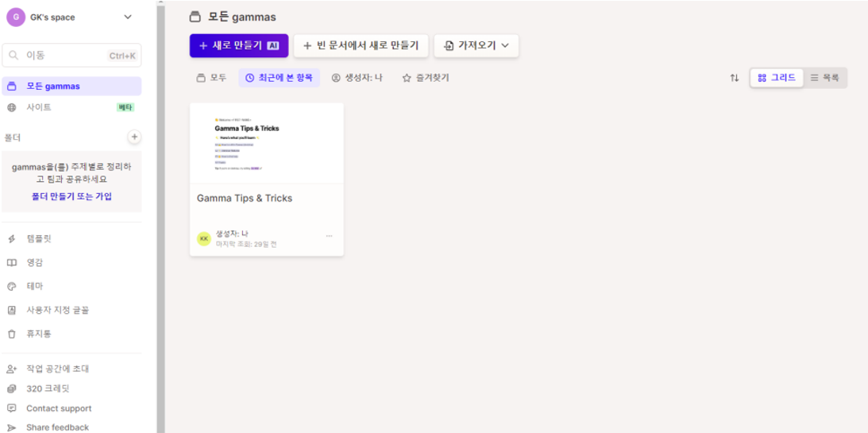Select 생성자: 나 filter tab
The image size is (868, 433).
coord(357,78)
